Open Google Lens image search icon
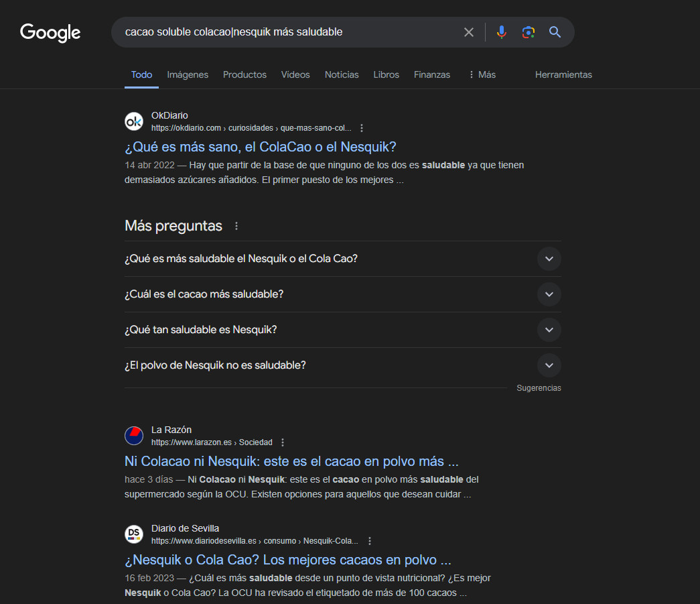This screenshot has height=604, width=700. 529,32
